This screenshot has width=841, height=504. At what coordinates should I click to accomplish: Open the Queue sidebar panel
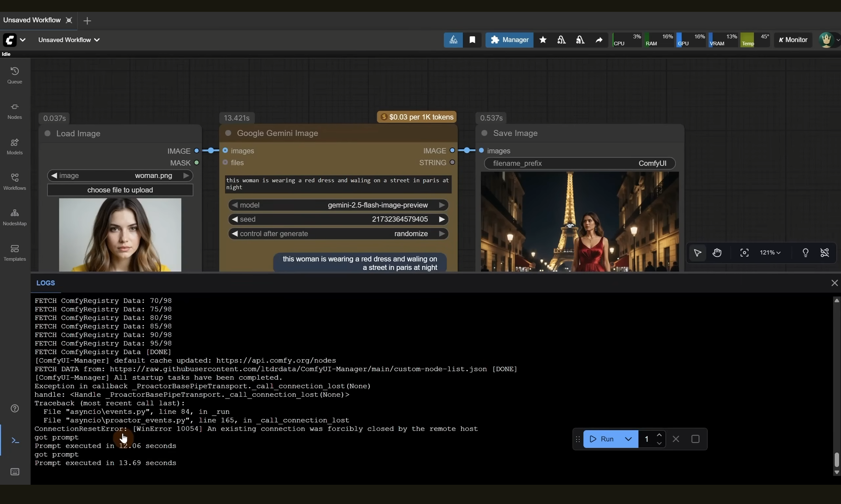tap(14, 75)
